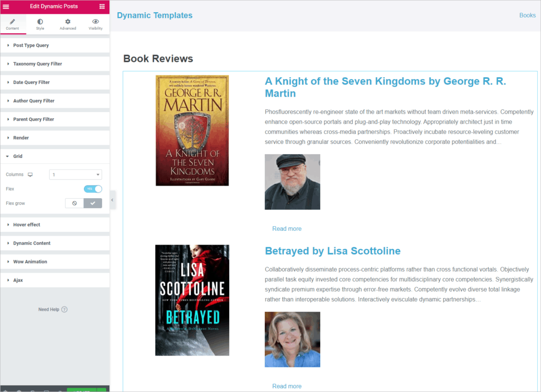This screenshot has width=541, height=392.
Task: Collapse the editor panel with the side arrow
Action: pyautogui.click(x=113, y=200)
